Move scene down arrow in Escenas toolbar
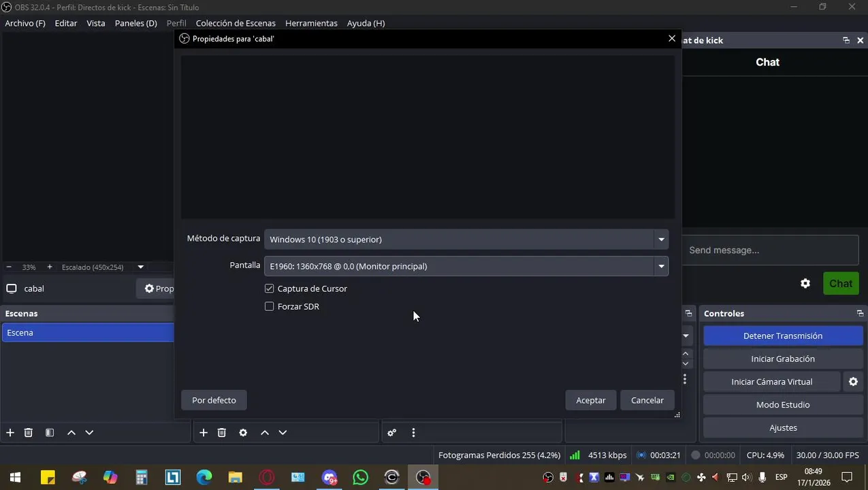This screenshot has height=490, width=868. point(89,433)
